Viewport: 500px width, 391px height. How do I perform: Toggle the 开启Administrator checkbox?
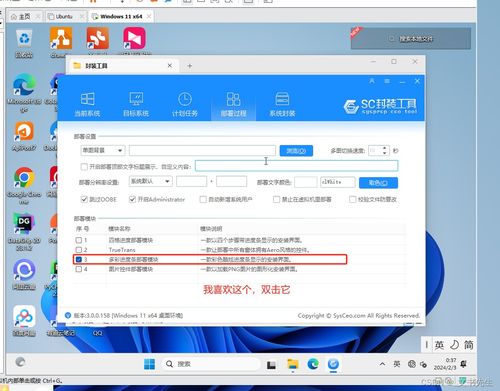click(132, 199)
